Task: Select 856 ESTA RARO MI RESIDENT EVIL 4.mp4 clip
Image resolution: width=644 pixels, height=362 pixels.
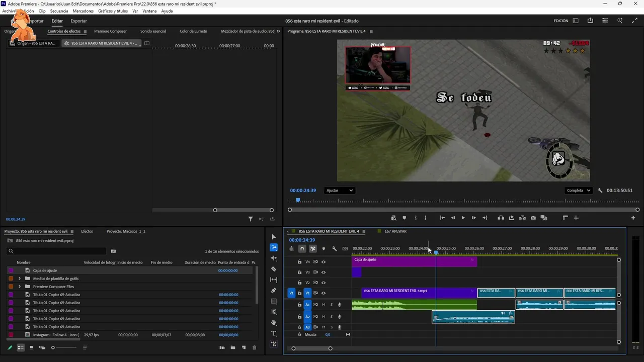Action: pos(419,293)
